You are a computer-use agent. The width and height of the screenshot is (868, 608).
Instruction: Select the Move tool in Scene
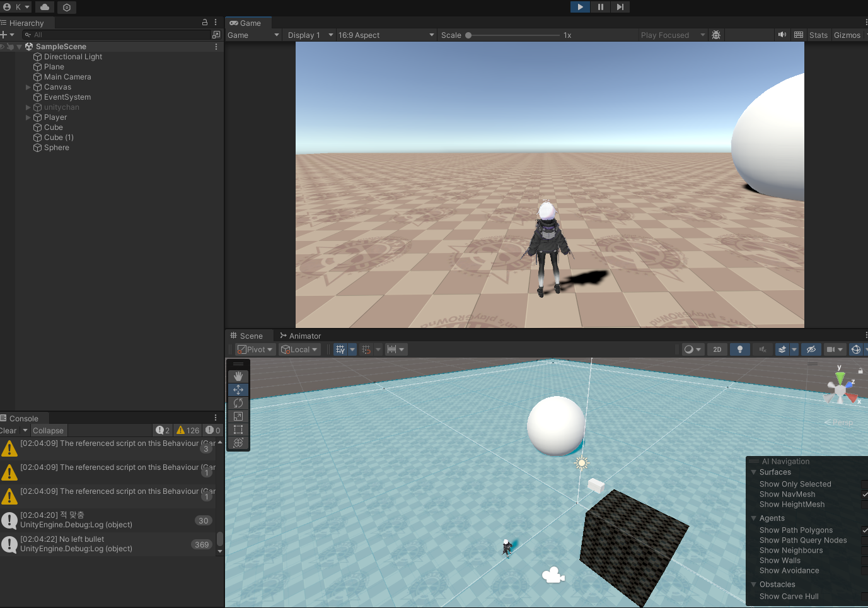238,390
